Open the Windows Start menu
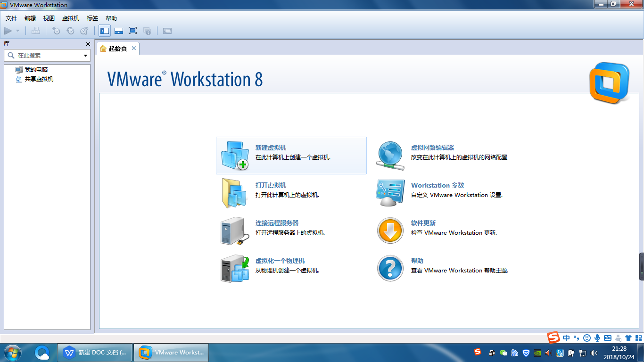 (x=12, y=353)
